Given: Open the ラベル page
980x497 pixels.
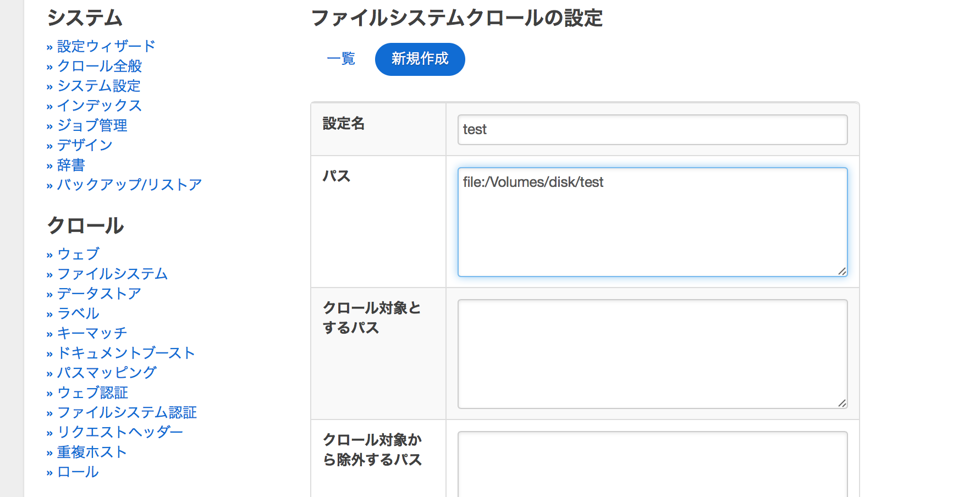Looking at the screenshot, I should pos(77,313).
